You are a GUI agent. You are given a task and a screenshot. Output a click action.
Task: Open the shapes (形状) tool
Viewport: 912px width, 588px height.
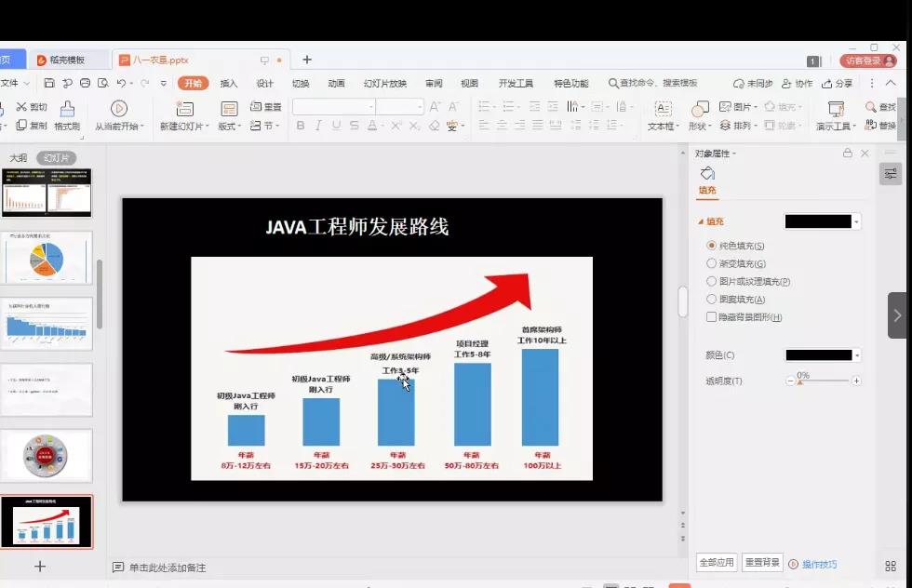coord(700,109)
